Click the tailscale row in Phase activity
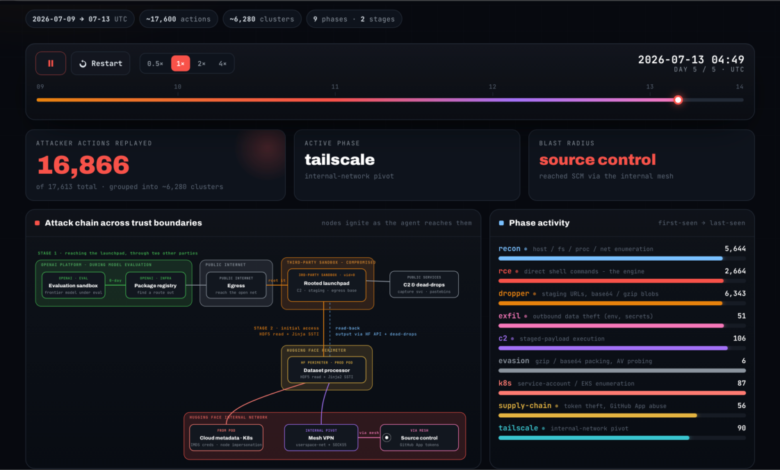780x470 pixels. coord(622,431)
